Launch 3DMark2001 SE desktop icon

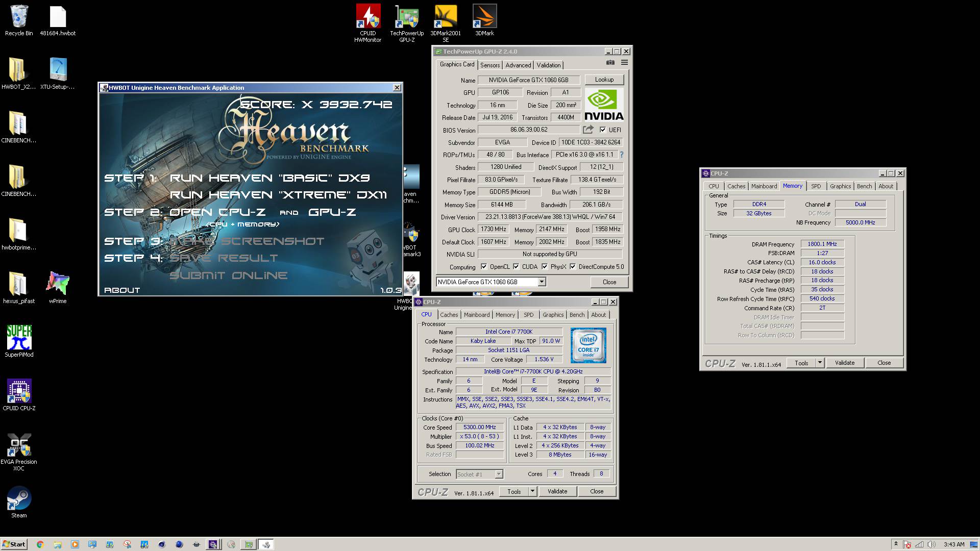pos(446,23)
